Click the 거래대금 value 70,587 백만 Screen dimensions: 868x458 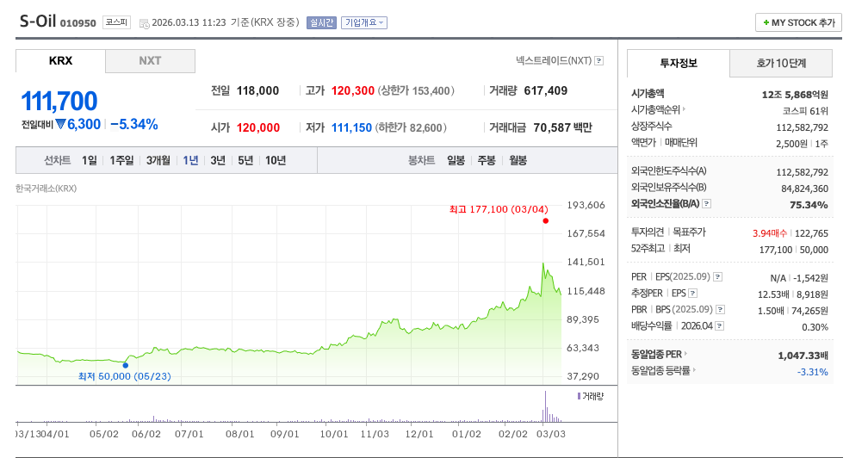tap(563, 127)
